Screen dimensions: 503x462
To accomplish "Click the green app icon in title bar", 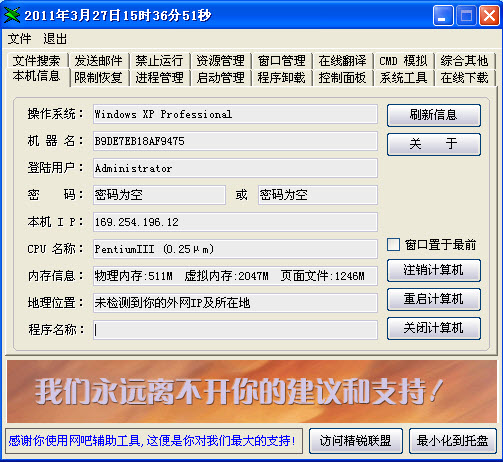I will pos(12,15).
